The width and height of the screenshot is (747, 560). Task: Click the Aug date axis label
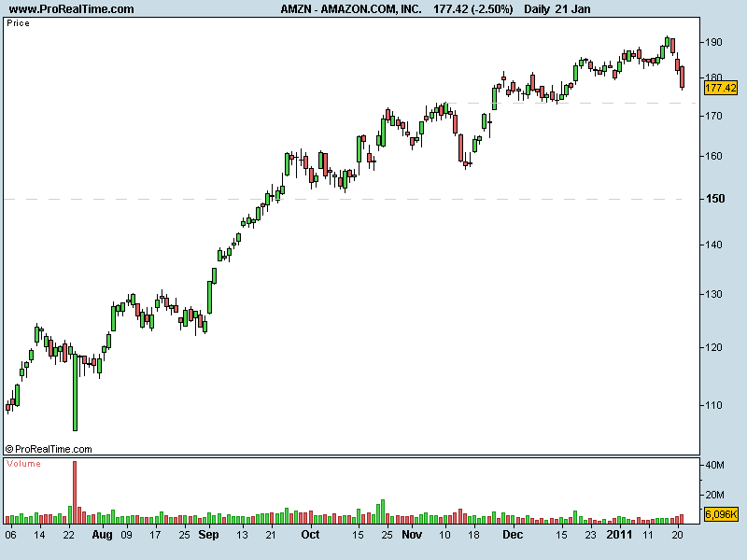pyautogui.click(x=102, y=535)
